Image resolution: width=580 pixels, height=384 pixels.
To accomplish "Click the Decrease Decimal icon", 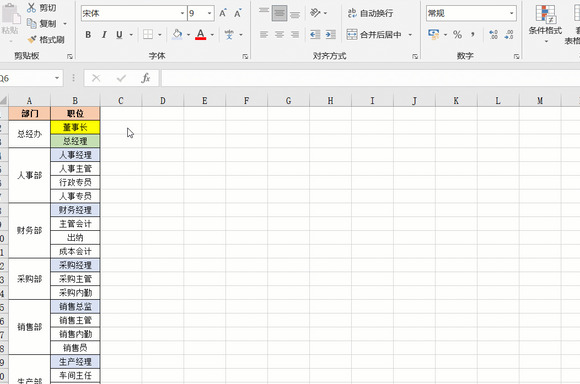I will (509, 35).
